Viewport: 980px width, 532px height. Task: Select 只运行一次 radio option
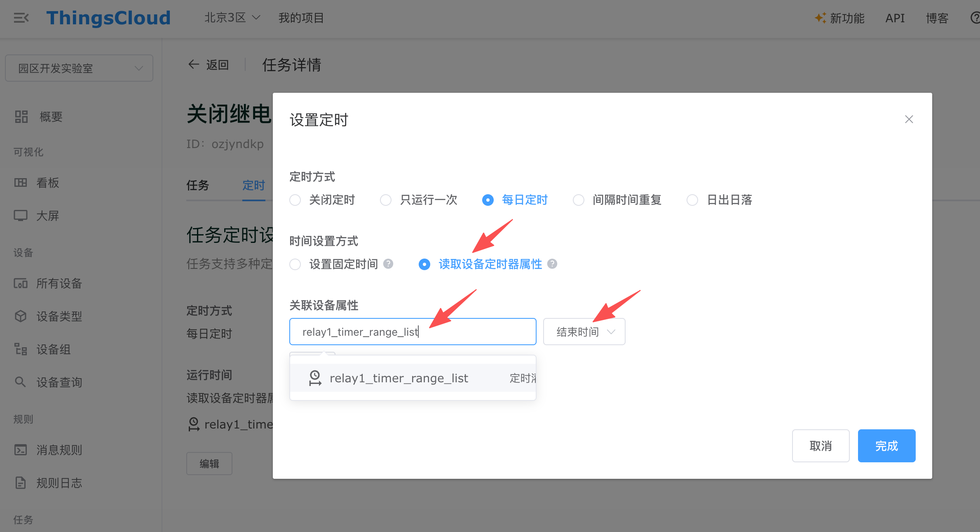pos(386,200)
